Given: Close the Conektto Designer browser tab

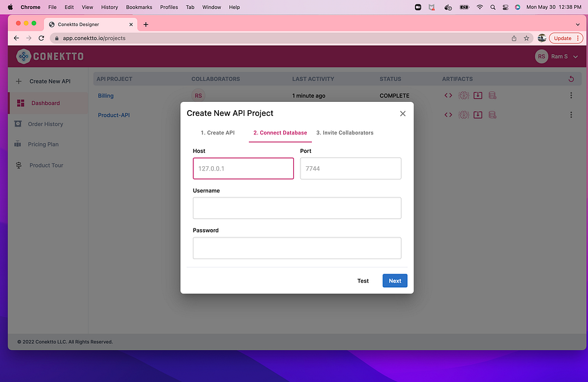Looking at the screenshot, I should coord(131,24).
